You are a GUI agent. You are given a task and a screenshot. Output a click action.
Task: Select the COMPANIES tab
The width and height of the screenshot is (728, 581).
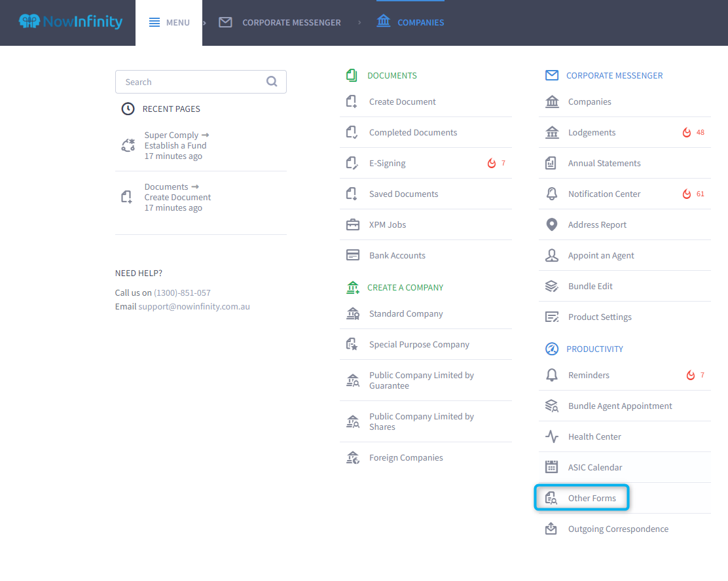[x=410, y=22]
